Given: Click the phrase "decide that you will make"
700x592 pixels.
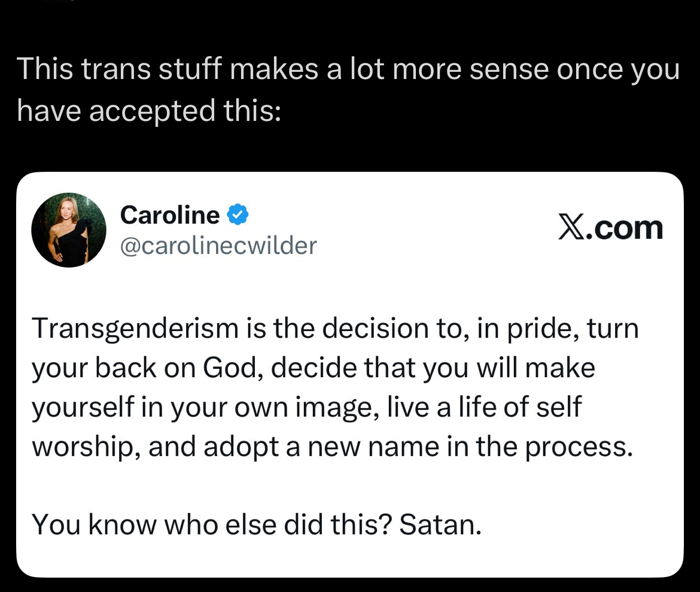Looking at the screenshot, I should coord(433,368).
